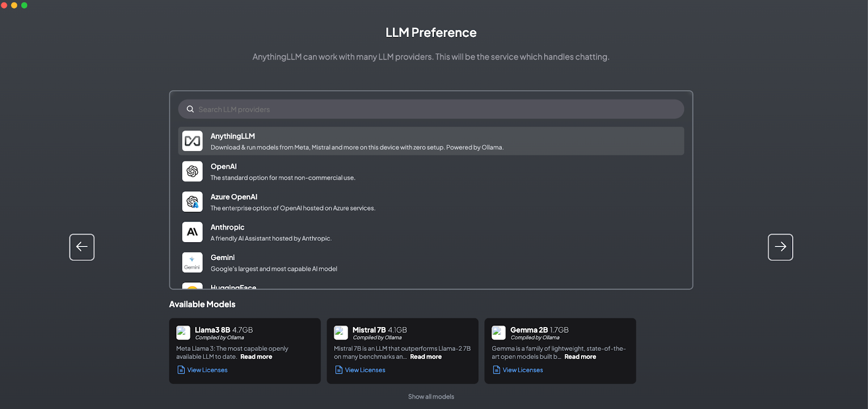This screenshot has width=868, height=409.
Task: Open Read more for Llama3 8B
Action: coord(256,357)
